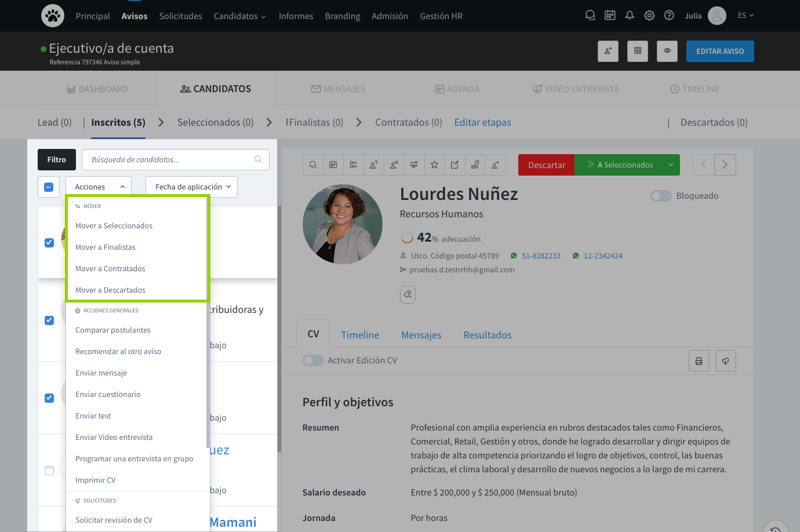Click the eye icon to preview aviso
800x532 pixels.
(x=667, y=51)
